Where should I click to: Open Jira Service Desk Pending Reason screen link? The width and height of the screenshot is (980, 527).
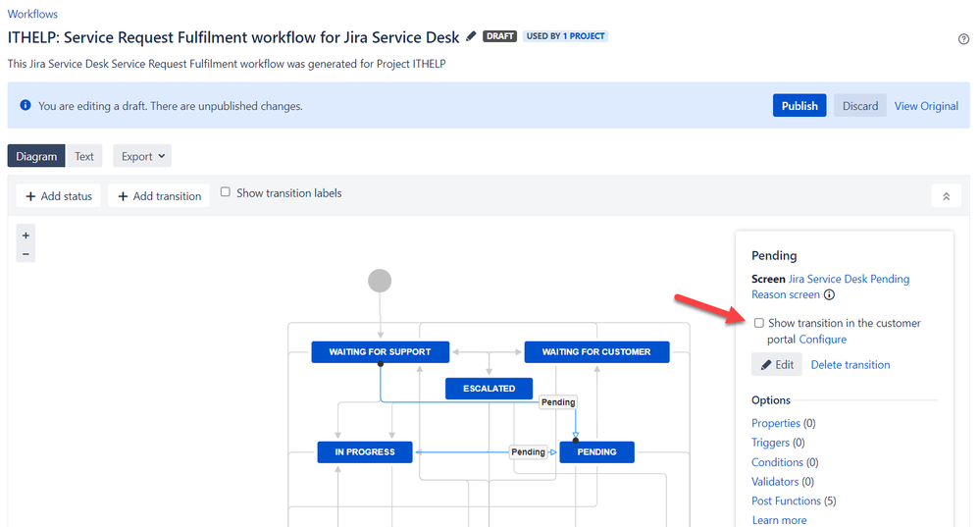831,287
